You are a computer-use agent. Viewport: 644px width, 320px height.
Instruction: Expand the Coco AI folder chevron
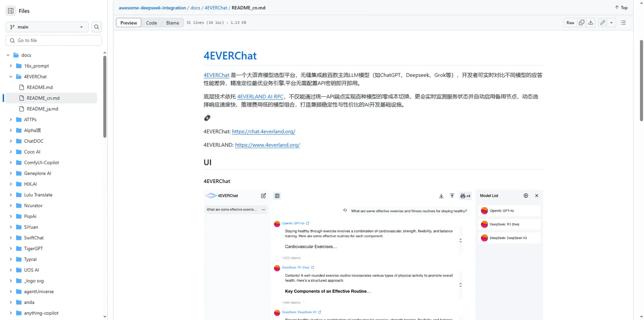(x=11, y=152)
